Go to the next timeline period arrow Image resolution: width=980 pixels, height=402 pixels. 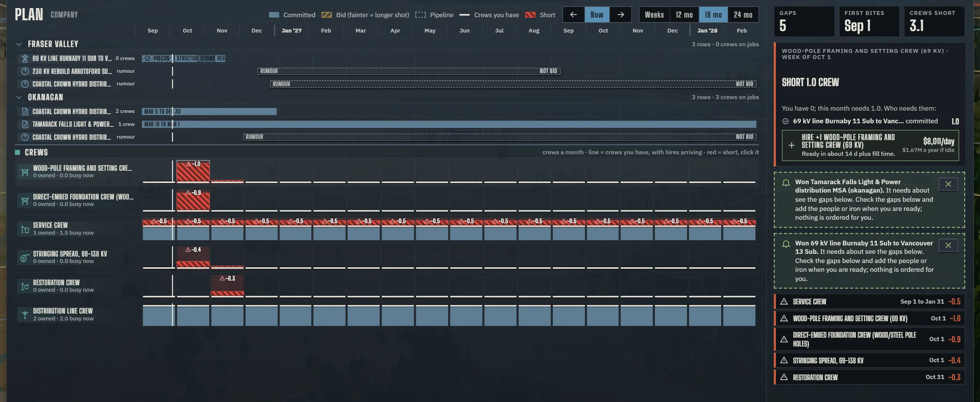(621, 15)
